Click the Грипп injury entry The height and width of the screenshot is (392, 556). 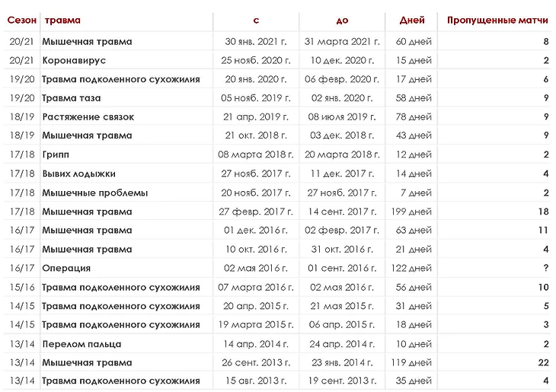(56, 155)
